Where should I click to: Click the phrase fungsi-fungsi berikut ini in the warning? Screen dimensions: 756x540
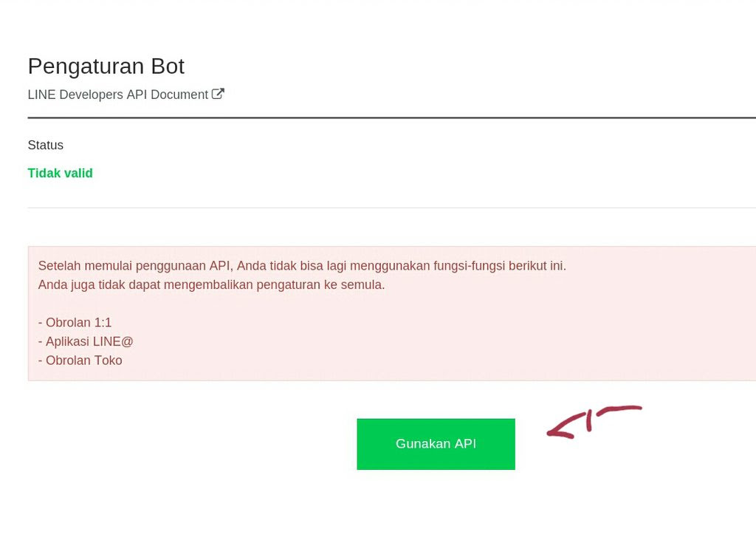pos(500,266)
